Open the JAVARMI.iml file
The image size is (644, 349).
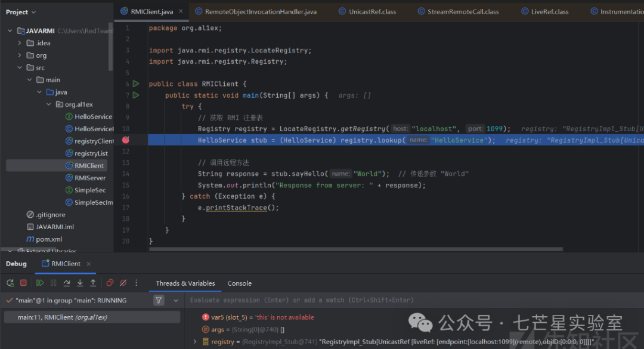[50, 227]
